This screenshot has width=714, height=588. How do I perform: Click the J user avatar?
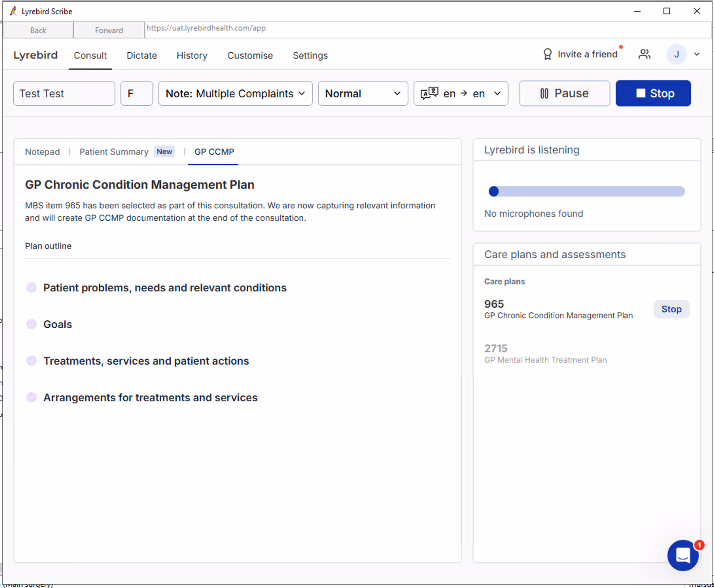[676, 54]
